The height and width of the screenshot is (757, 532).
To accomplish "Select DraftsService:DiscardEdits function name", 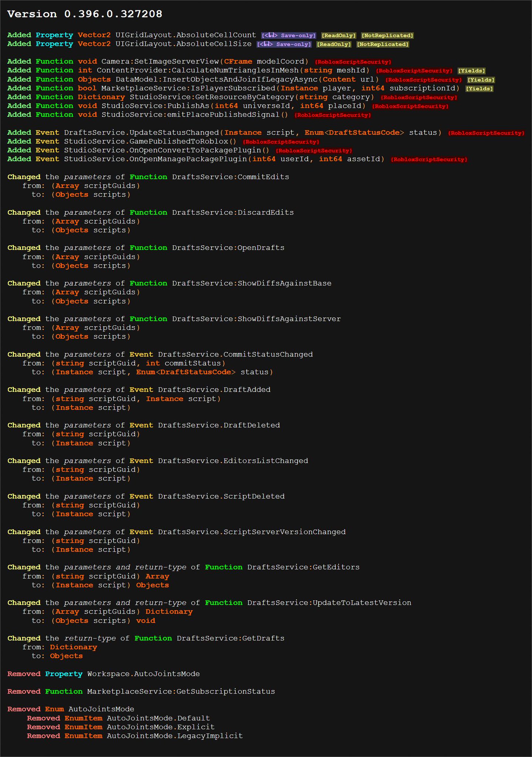I will [x=233, y=213].
